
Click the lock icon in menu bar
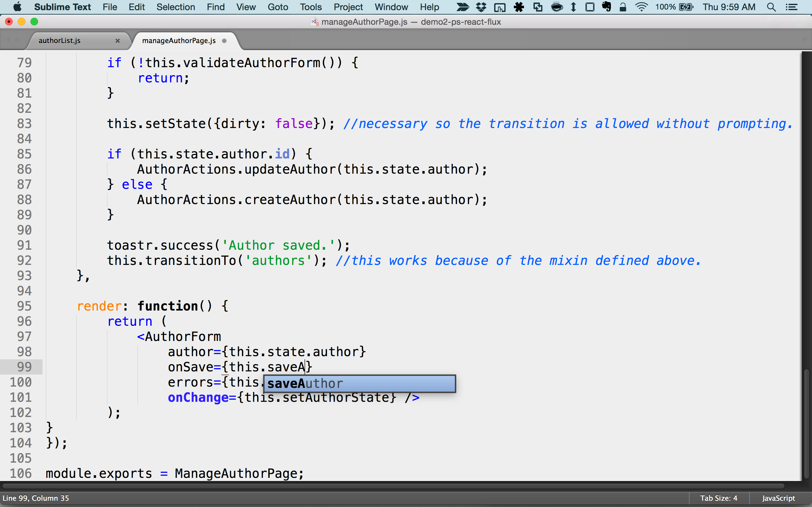[623, 7]
